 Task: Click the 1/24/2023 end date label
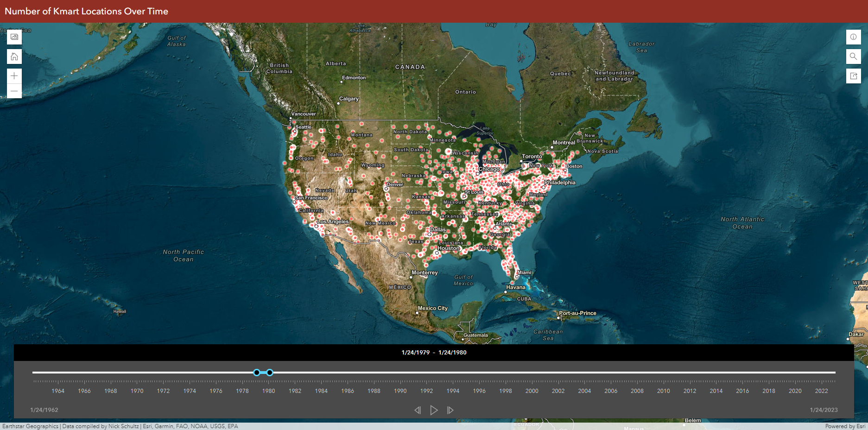824,410
